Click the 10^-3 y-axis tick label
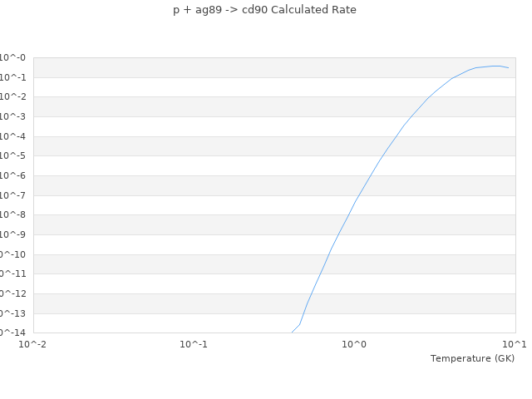Screen dimensions: 532x399 pos(14,117)
